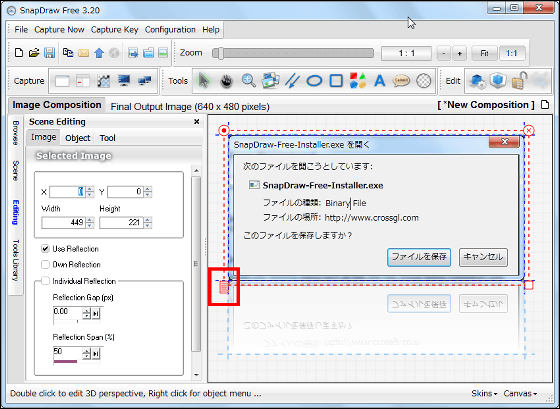The image size is (560, 409).
Task: Open the colored shapes tool
Action: click(x=358, y=81)
